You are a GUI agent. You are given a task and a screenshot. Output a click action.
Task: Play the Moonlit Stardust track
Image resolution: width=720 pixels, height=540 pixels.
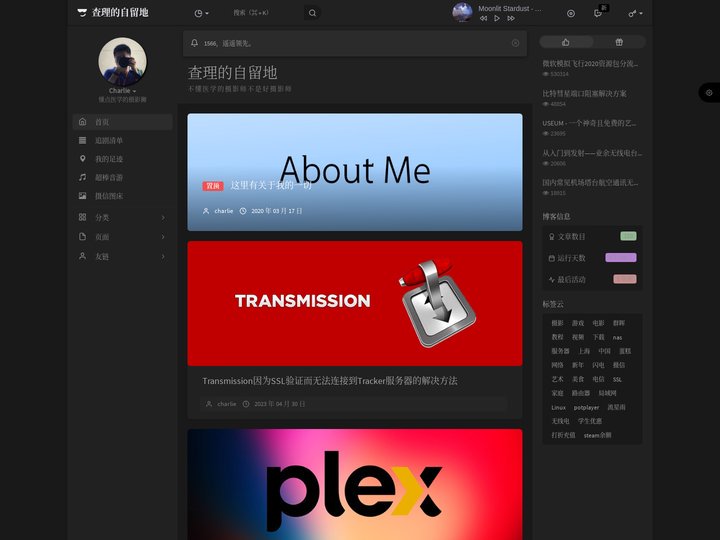tap(497, 18)
